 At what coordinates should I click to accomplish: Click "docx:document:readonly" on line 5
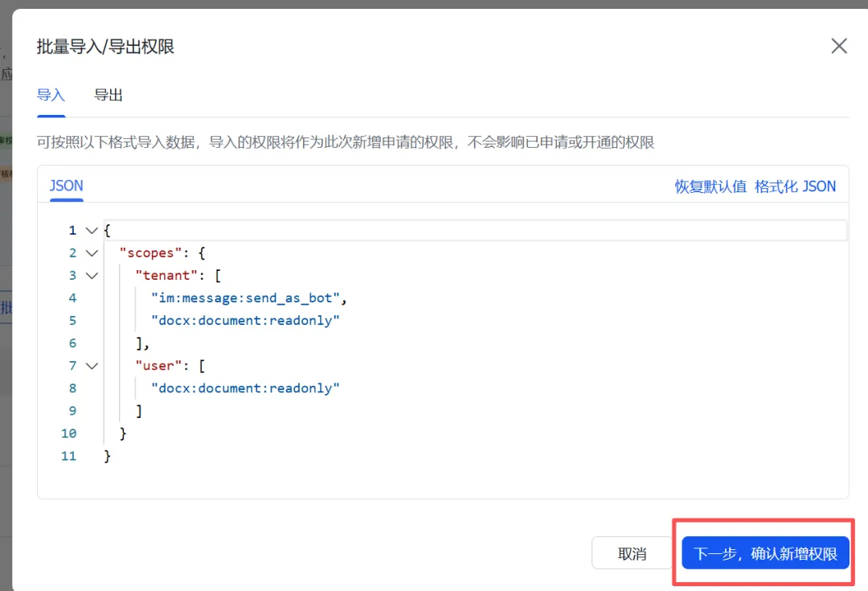(x=245, y=321)
